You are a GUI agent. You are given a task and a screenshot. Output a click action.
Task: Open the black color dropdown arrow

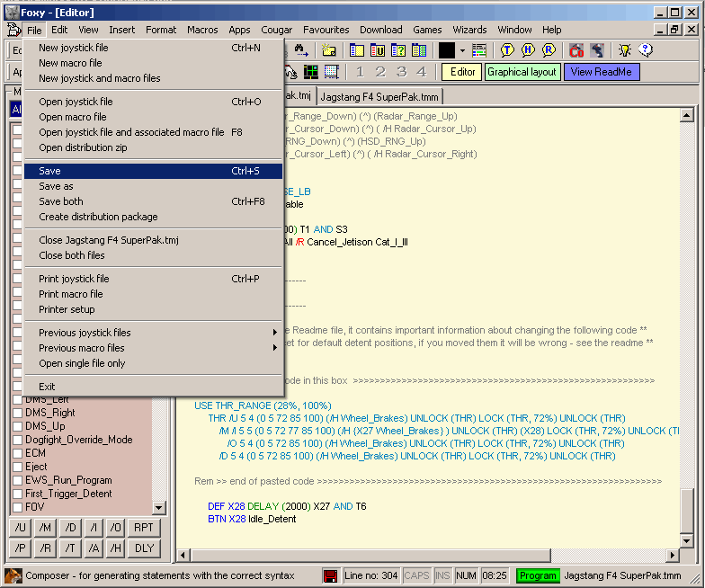coord(462,50)
